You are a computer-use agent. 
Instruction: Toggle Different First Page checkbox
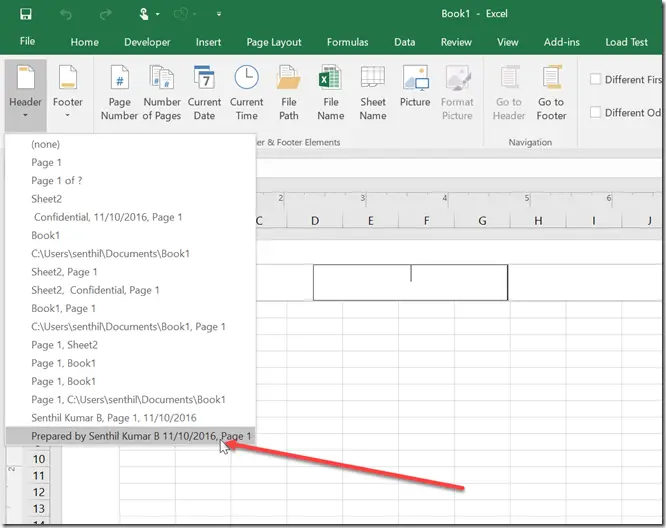[595, 79]
